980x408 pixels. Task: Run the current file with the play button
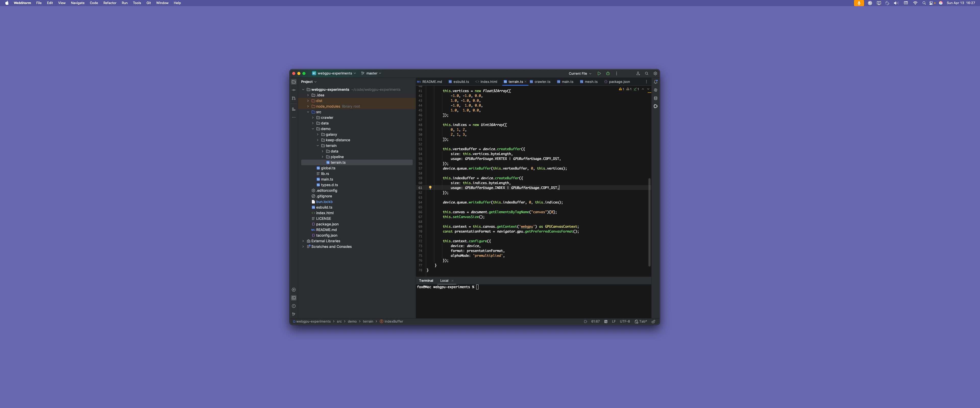click(x=599, y=73)
